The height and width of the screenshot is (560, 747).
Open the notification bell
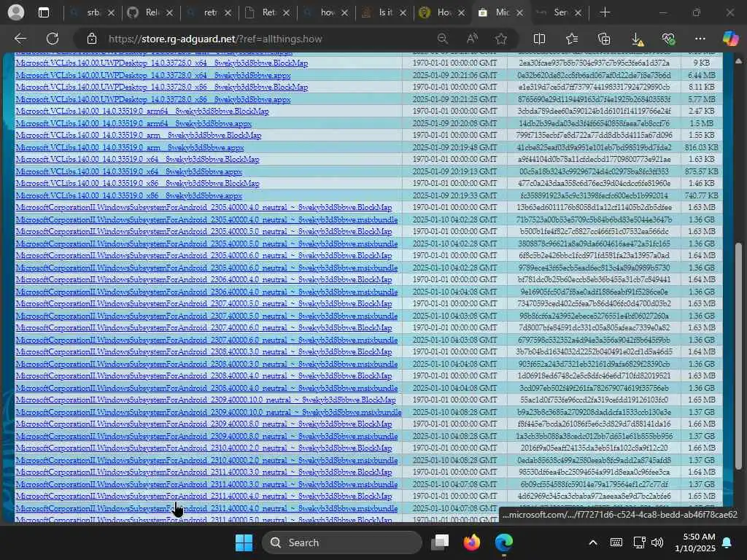[727, 542]
